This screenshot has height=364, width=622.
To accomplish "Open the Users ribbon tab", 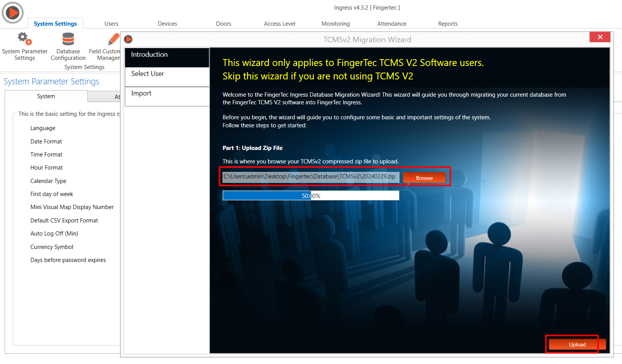I will (x=111, y=24).
